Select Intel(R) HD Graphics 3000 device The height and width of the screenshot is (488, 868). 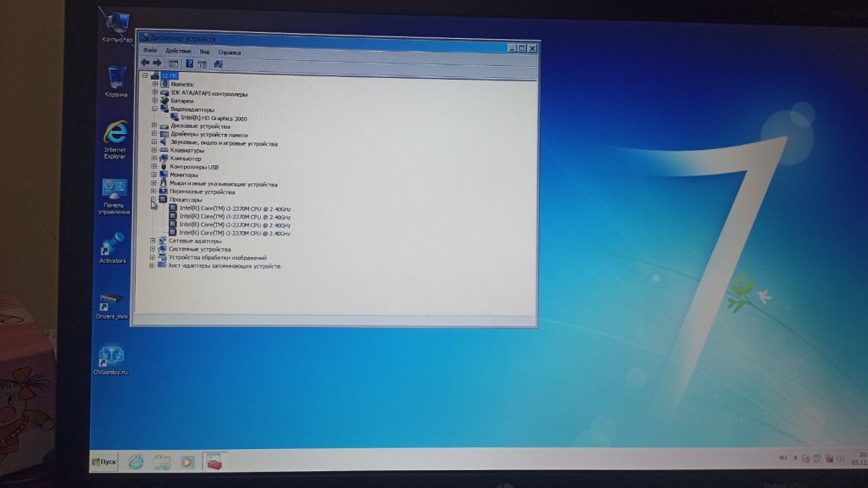(214, 118)
